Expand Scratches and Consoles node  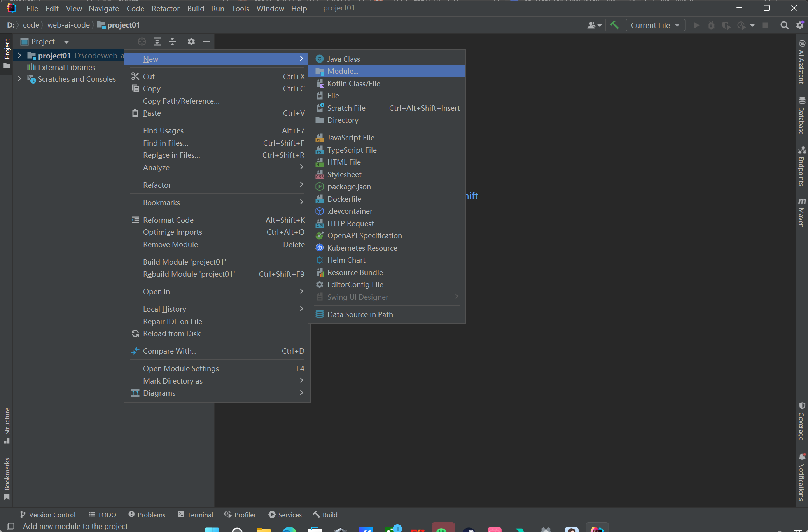click(19, 79)
